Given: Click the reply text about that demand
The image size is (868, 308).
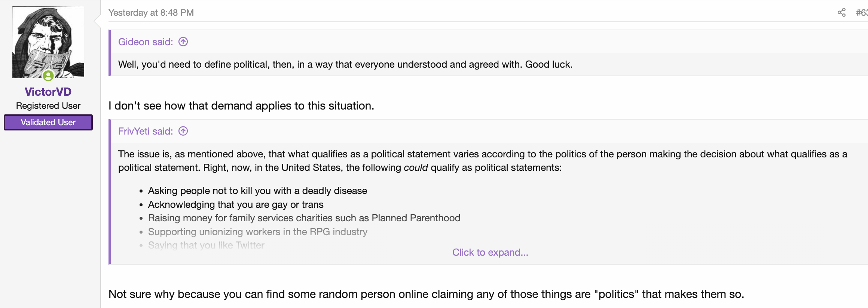Looking at the screenshot, I should (x=241, y=106).
